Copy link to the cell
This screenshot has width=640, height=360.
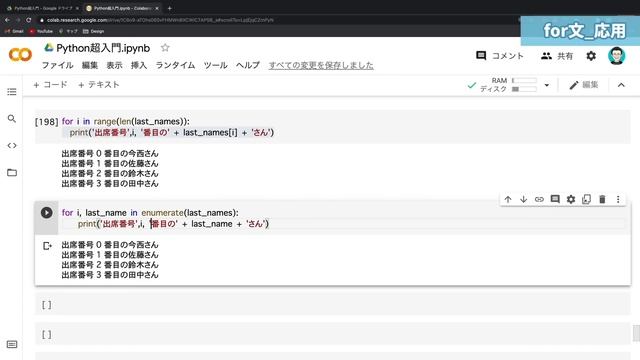[x=539, y=199]
